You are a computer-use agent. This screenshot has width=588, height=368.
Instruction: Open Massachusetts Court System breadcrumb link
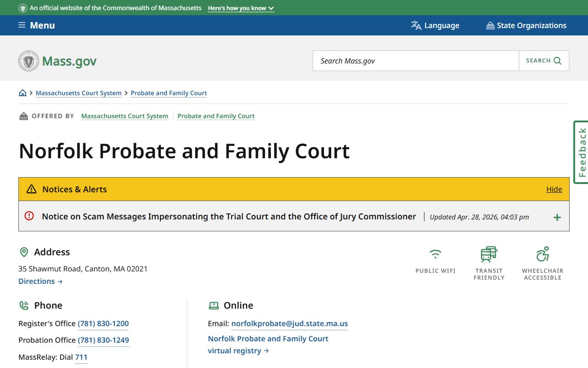point(79,93)
